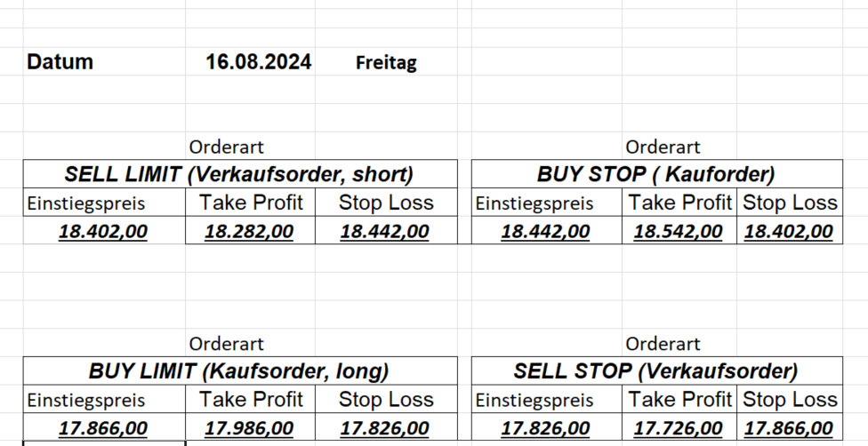Select the SELL STOP Stop Loss value 17.866,00
The height and width of the screenshot is (446, 868).
click(x=788, y=429)
